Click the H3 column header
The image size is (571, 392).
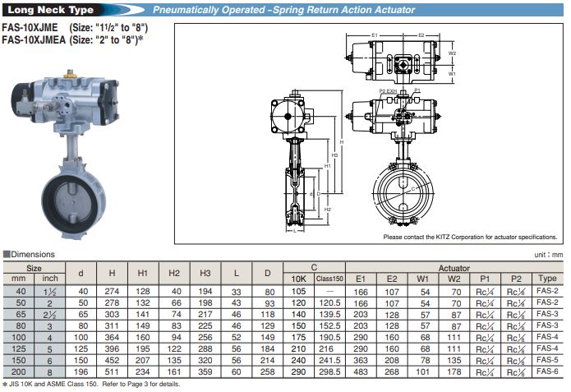point(204,273)
